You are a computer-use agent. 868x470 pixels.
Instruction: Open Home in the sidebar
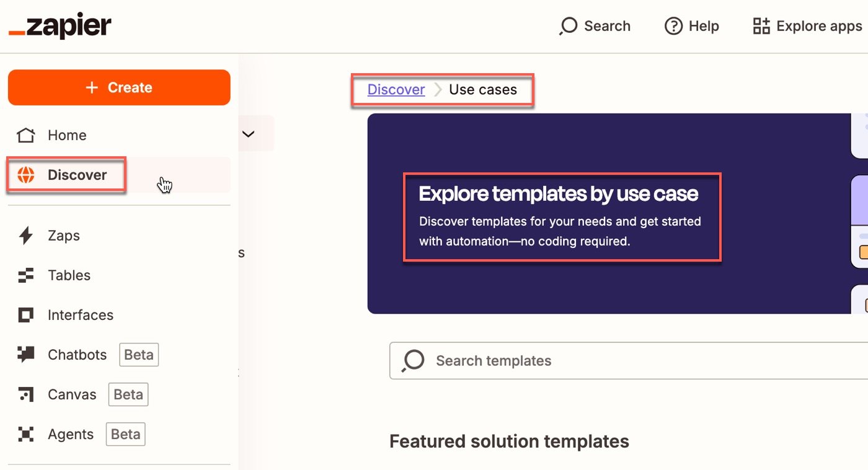pyautogui.click(x=119, y=135)
